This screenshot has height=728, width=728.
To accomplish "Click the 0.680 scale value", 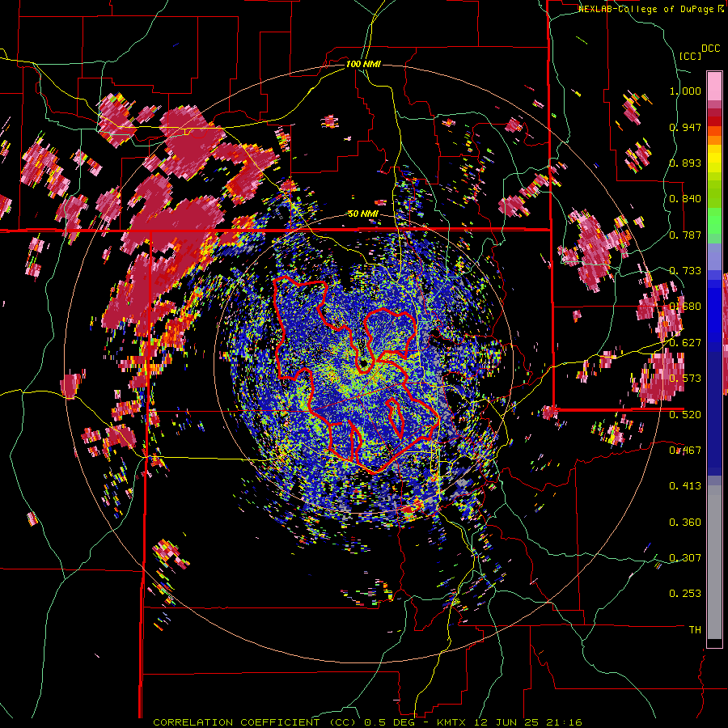I will [685, 307].
